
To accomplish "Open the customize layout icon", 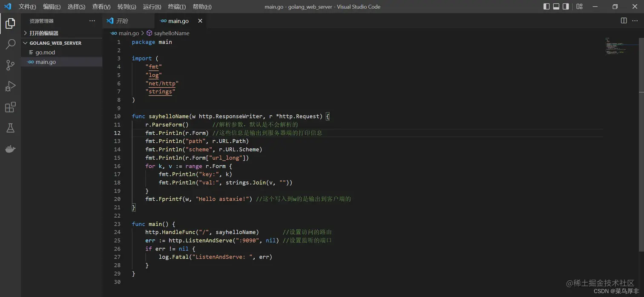I will [x=579, y=6].
